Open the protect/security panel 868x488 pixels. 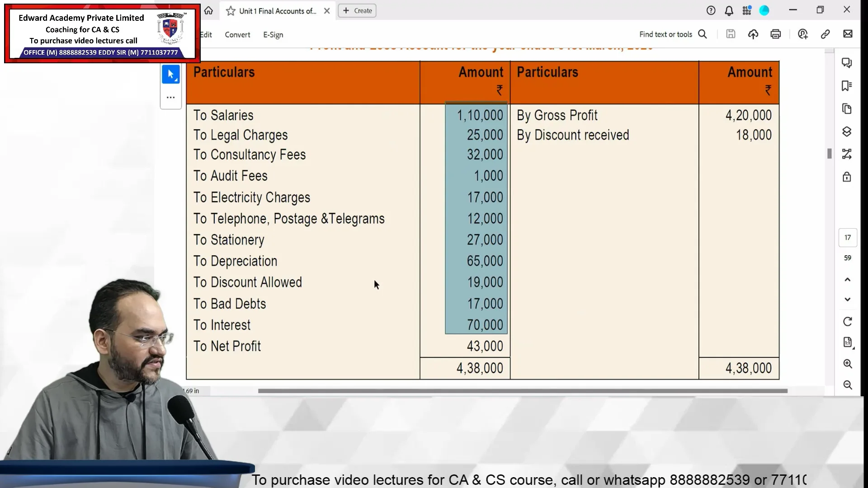(x=847, y=177)
